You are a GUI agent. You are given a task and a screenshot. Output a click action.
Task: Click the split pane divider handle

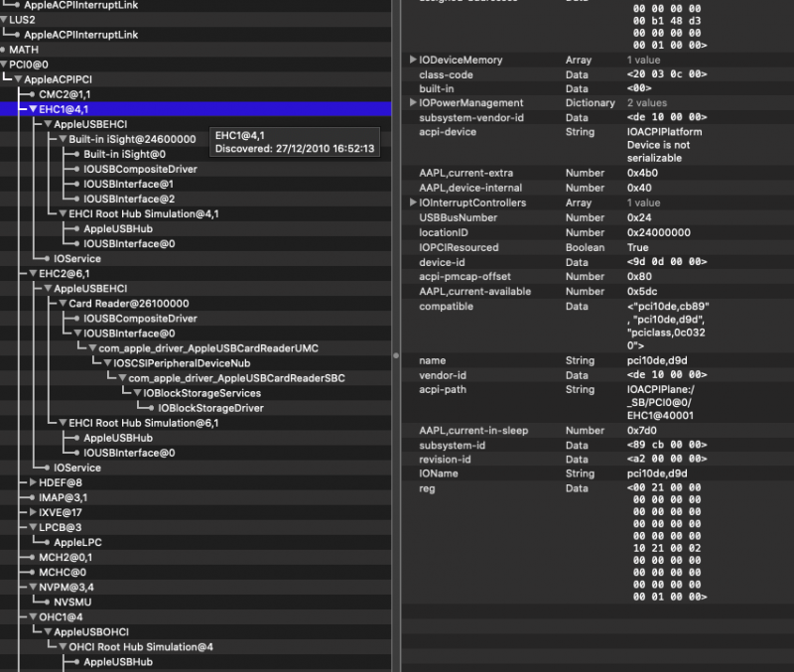pos(396,354)
